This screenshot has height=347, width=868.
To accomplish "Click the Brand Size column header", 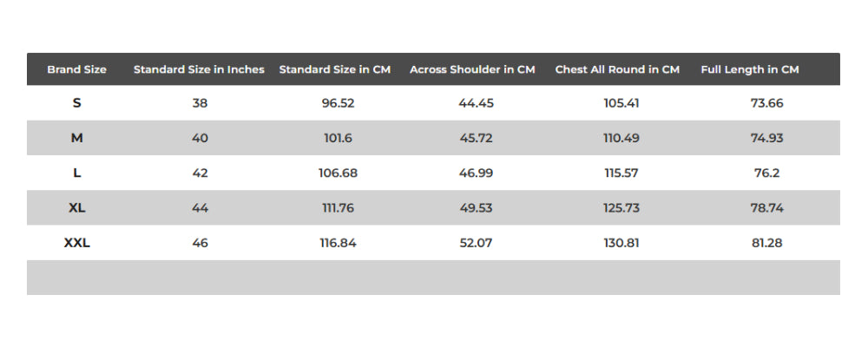I will click(76, 69).
